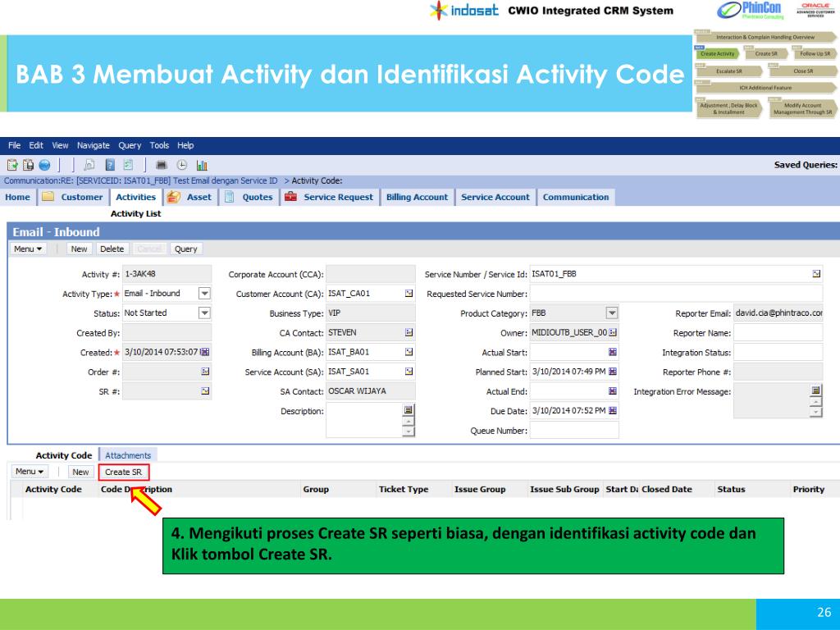
Task: Switch to the Attachments tab
Action: [128, 455]
